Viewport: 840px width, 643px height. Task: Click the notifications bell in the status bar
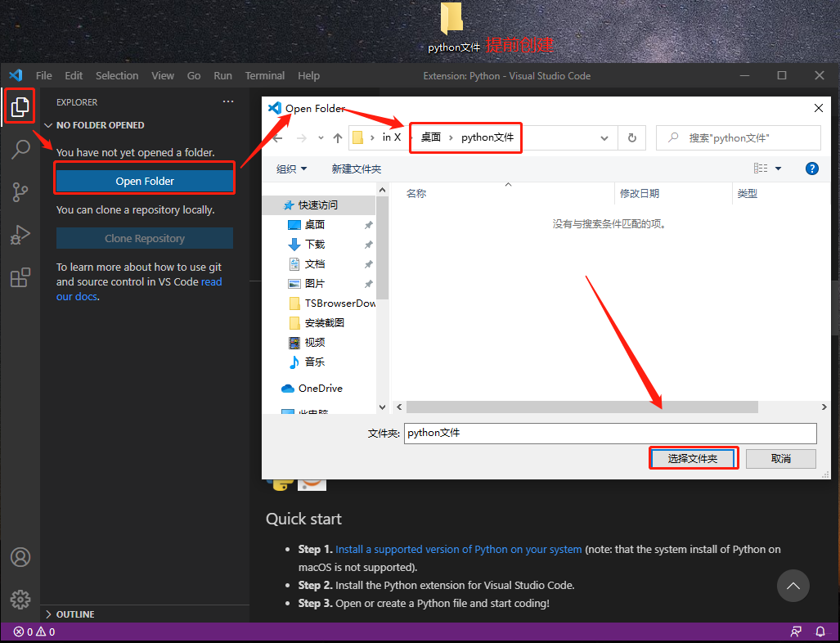point(820,631)
